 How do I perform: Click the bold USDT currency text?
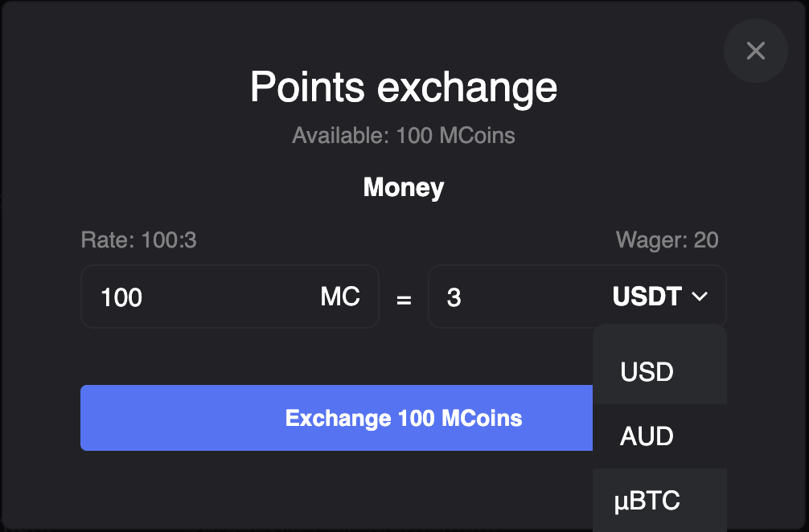(647, 297)
